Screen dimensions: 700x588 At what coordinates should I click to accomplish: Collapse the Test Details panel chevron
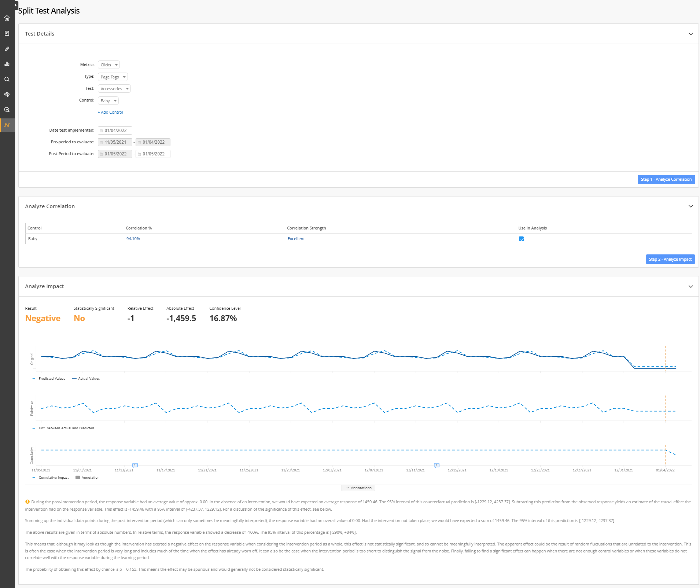point(690,34)
